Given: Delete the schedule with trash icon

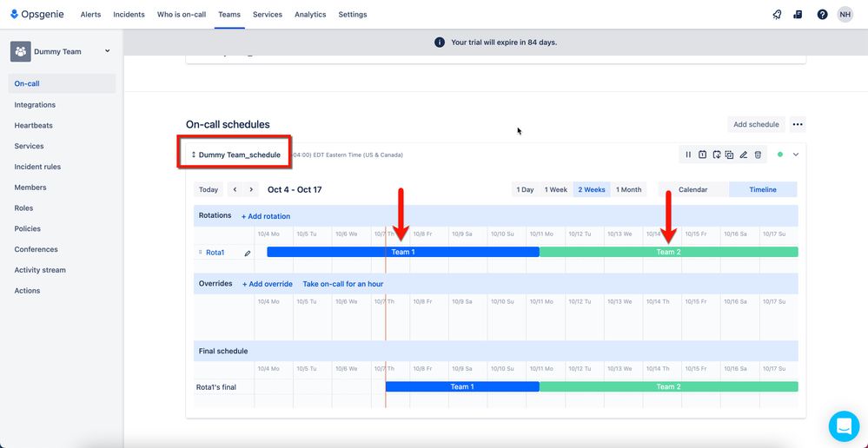Looking at the screenshot, I should coord(758,155).
